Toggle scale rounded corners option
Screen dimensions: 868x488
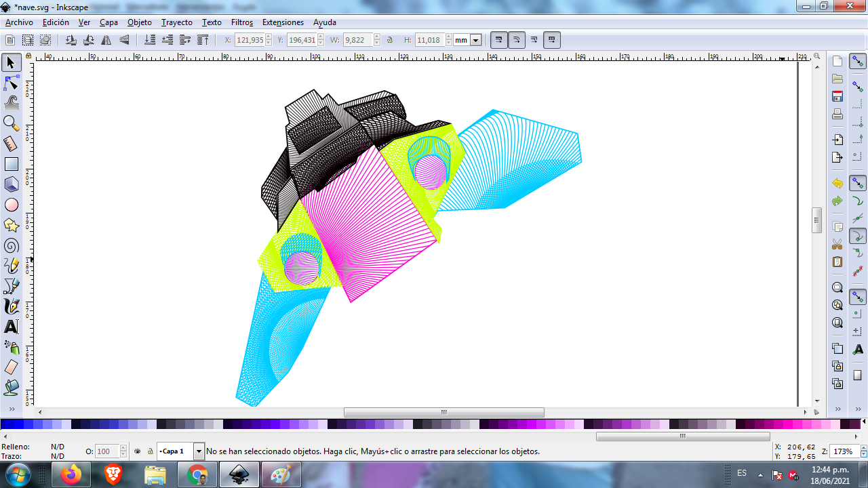click(517, 40)
